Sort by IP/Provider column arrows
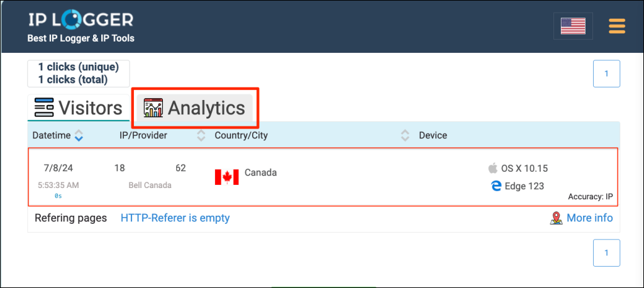Image resolution: width=644 pixels, height=288 pixels. (201, 135)
